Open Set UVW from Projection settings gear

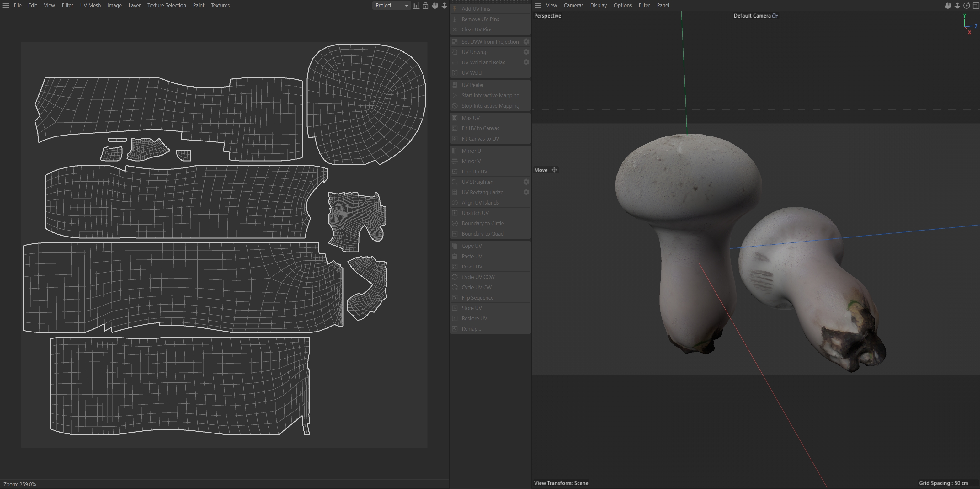526,42
